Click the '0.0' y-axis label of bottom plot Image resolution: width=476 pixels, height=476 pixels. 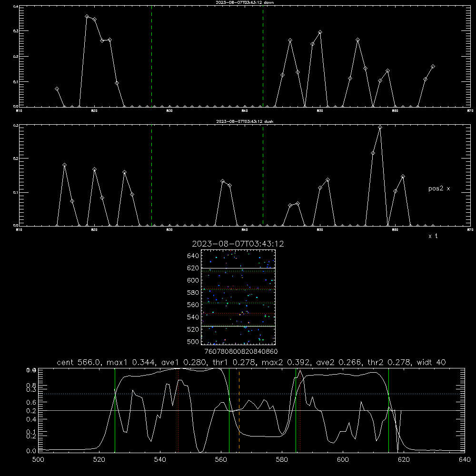click(31, 451)
